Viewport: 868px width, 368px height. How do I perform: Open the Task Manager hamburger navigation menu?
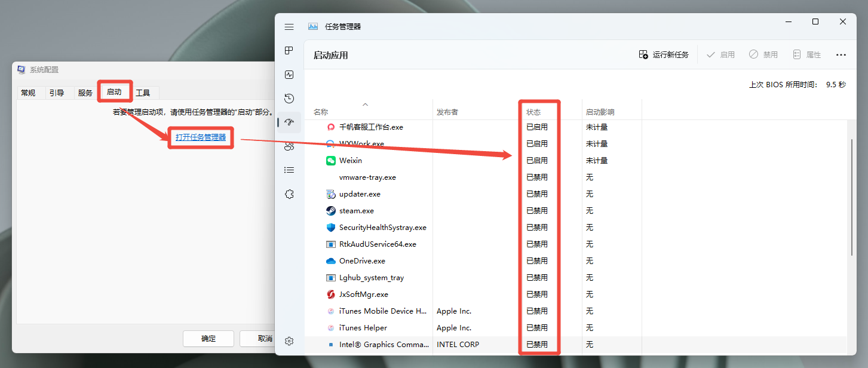click(289, 27)
